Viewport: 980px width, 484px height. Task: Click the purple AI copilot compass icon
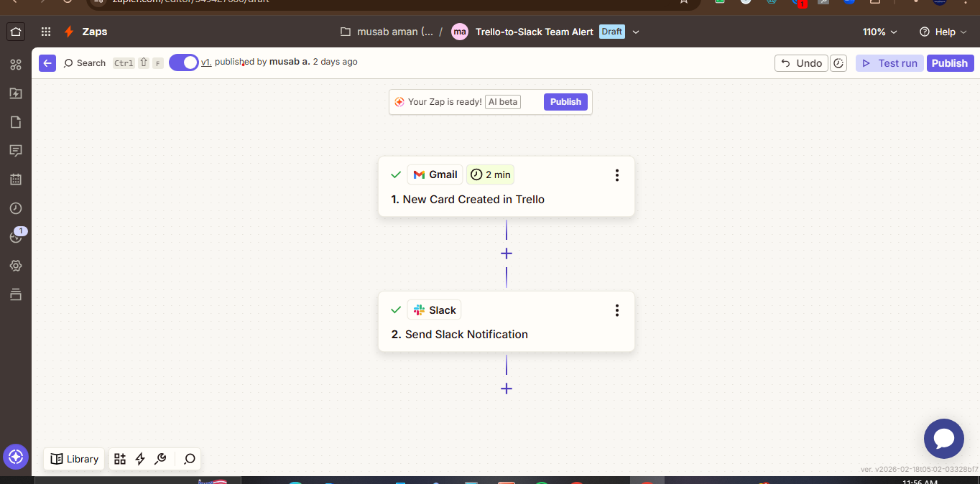click(x=16, y=457)
